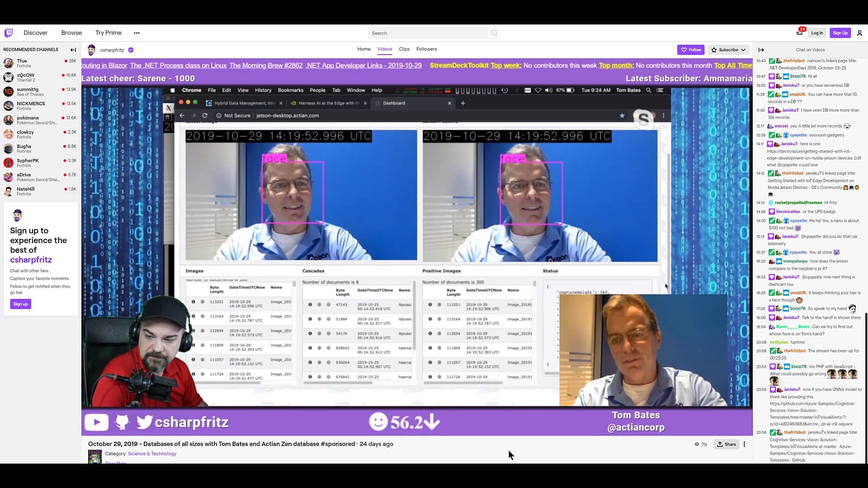Image resolution: width=868 pixels, height=488 pixels.
Task: Follow the csharpfritz channel
Action: pyautogui.click(x=691, y=50)
